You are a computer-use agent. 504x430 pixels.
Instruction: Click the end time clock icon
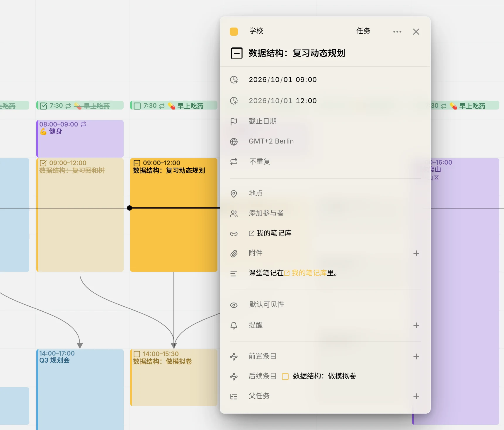pos(234,101)
